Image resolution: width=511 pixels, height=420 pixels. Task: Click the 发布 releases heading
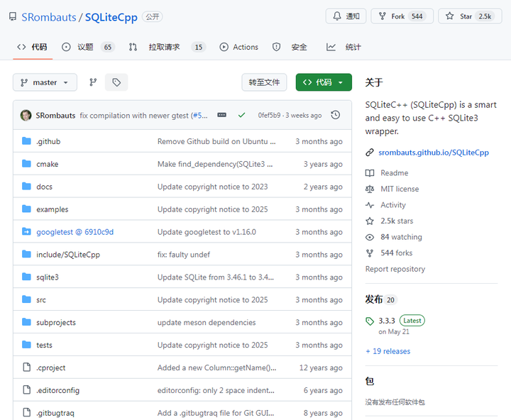(x=374, y=299)
